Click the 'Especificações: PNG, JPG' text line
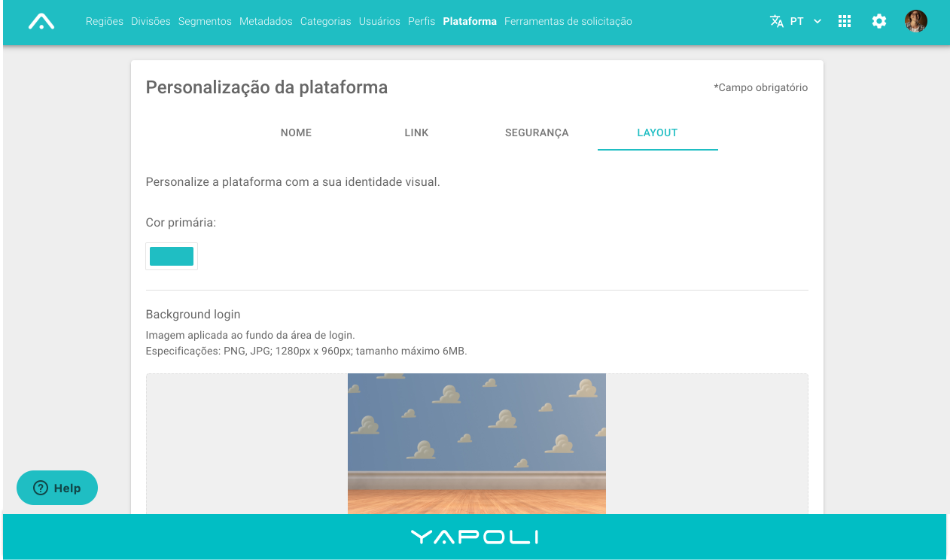This screenshot has height=560, width=950. coord(306,351)
